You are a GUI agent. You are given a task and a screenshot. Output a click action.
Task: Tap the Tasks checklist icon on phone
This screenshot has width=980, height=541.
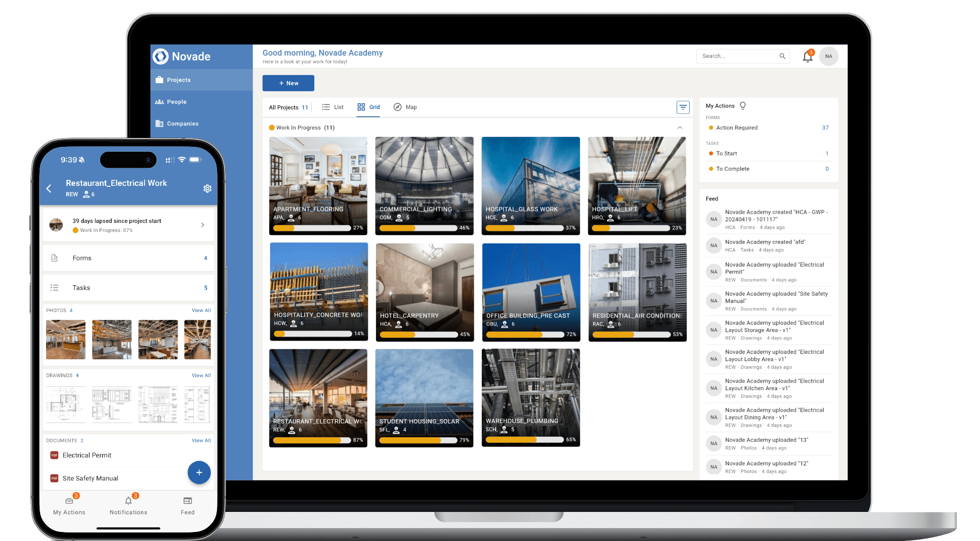[55, 288]
